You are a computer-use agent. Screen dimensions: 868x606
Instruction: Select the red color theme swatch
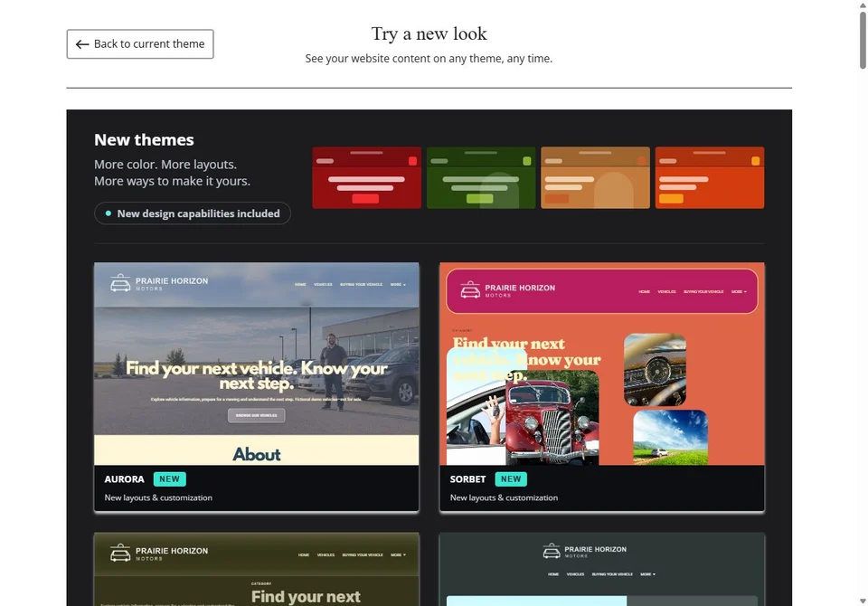click(x=366, y=178)
